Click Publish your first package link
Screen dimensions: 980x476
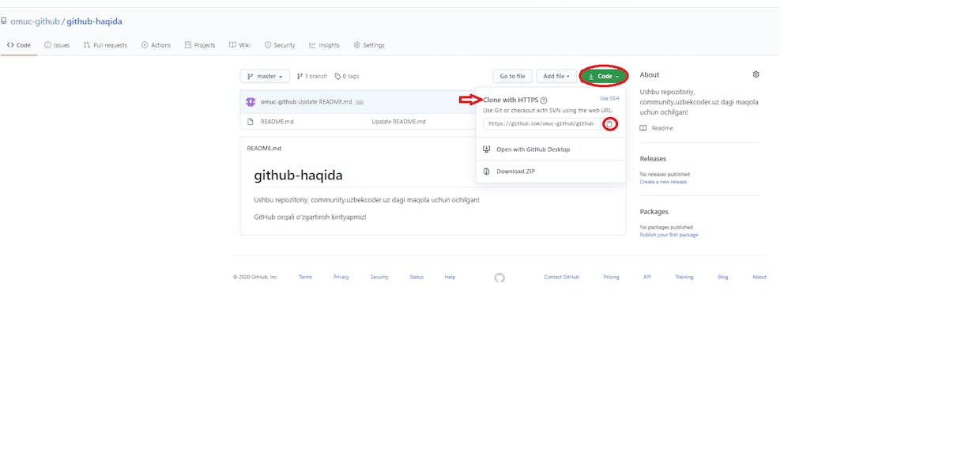coord(669,235)
